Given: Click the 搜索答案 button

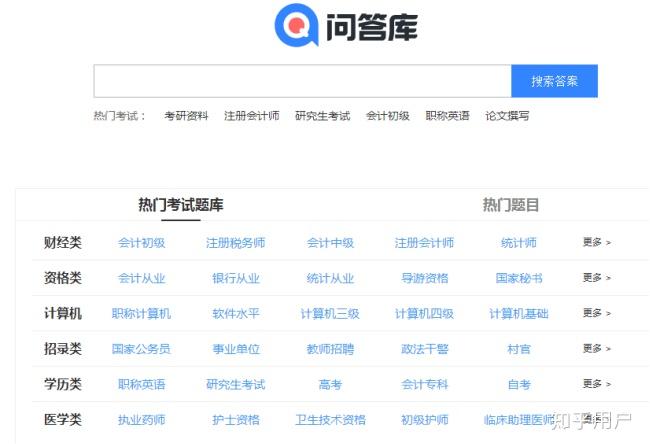Looking at the screenshot, I should (x=555, y=81).
